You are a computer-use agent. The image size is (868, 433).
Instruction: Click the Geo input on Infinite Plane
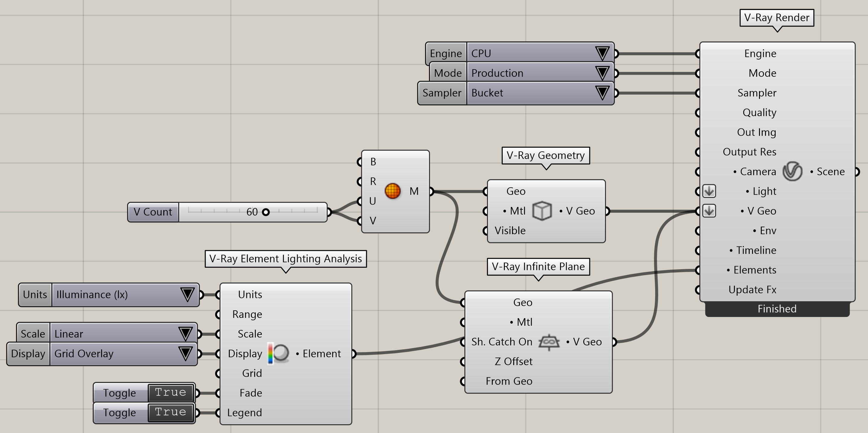(x=523, y=302)
